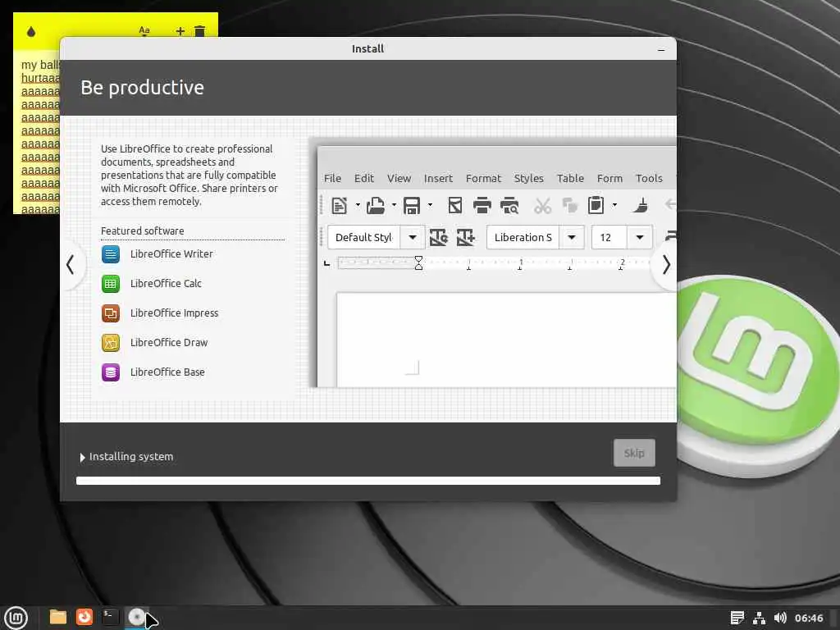The width and height of the screenshot is (840, 630).
Task: Open the Tools menu in slideshow
Action: (649, 178)
